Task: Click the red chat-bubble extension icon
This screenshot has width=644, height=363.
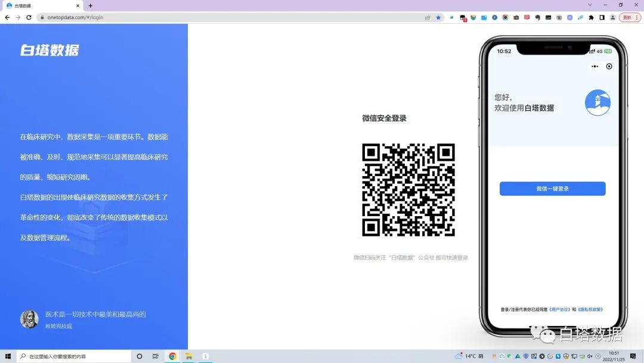Action: [527, 17]
